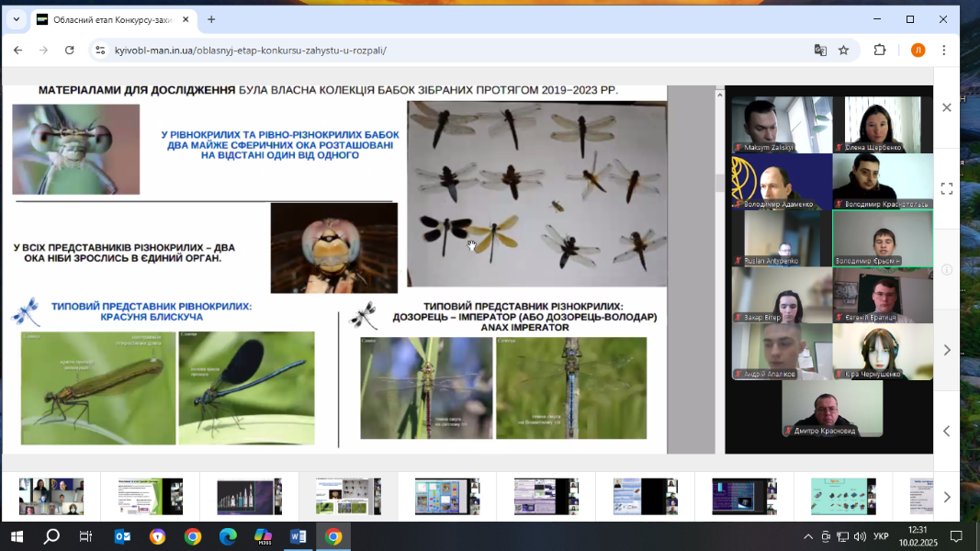Open Microsoft Word from the taskbar

tap(298, 536)
